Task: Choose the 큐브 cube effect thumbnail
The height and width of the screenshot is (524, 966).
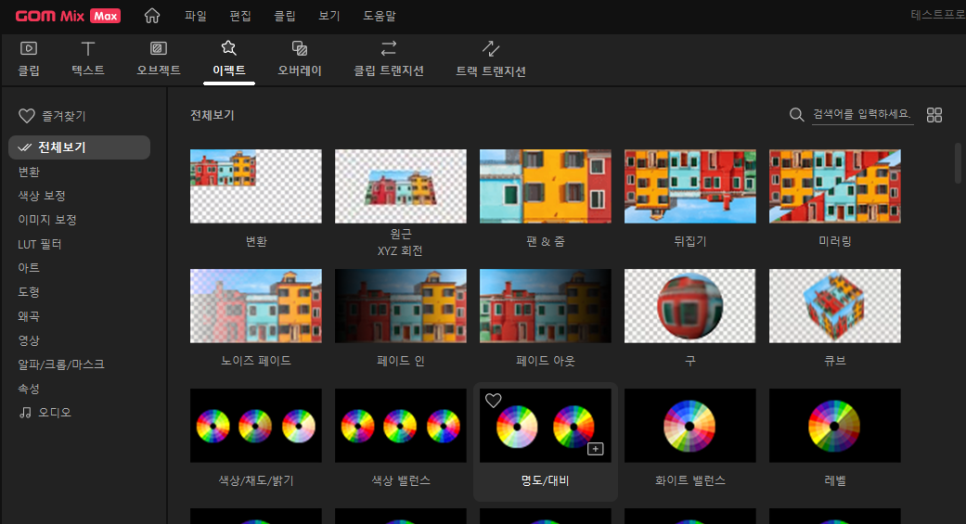Action: click(x=835, y=305)
